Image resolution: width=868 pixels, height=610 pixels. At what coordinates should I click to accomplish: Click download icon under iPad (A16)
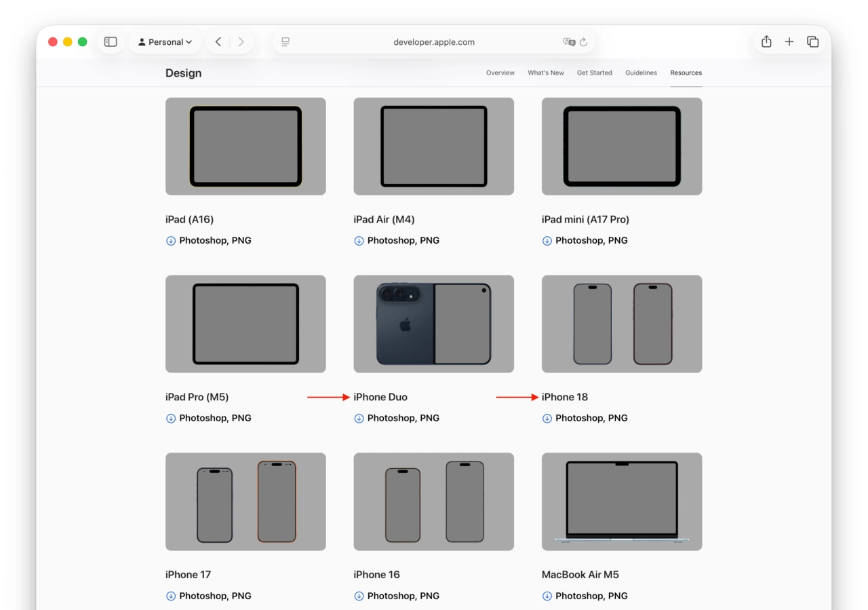tap(171, 241)
